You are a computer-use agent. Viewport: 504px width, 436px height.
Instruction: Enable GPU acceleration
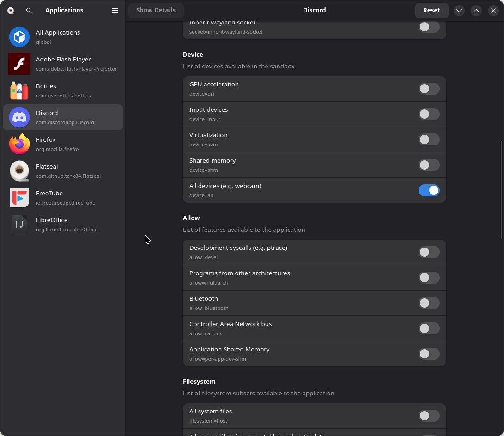tap(429, 89)
